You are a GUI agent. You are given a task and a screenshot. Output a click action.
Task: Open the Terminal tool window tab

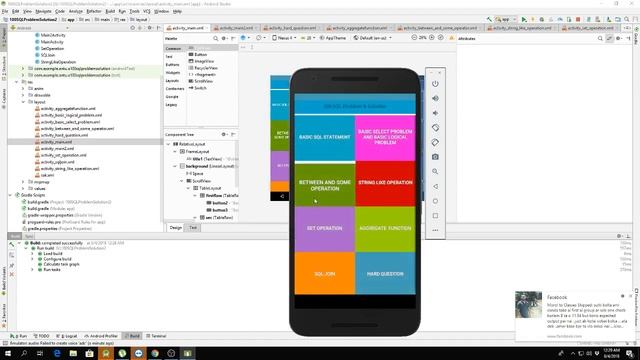156,336
